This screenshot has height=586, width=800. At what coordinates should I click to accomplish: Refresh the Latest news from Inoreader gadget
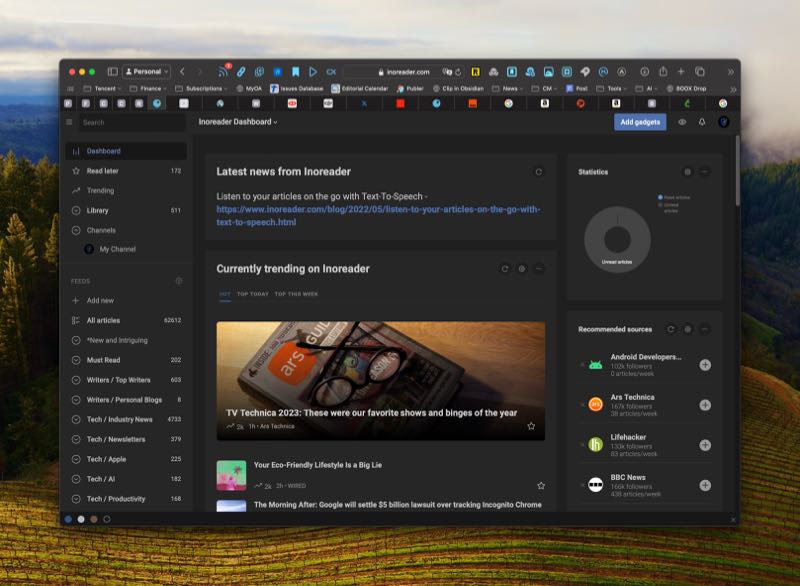point(539,172)
